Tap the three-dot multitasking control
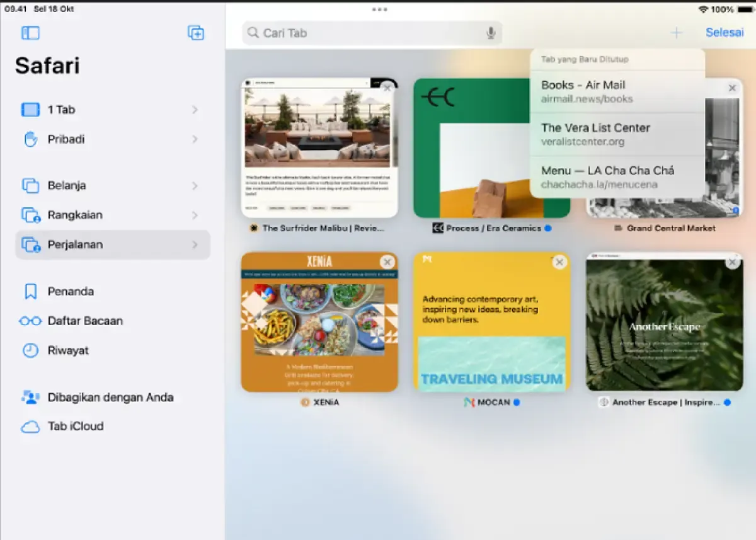The width and height of the screenshot is (756, 540). (379, 9)
